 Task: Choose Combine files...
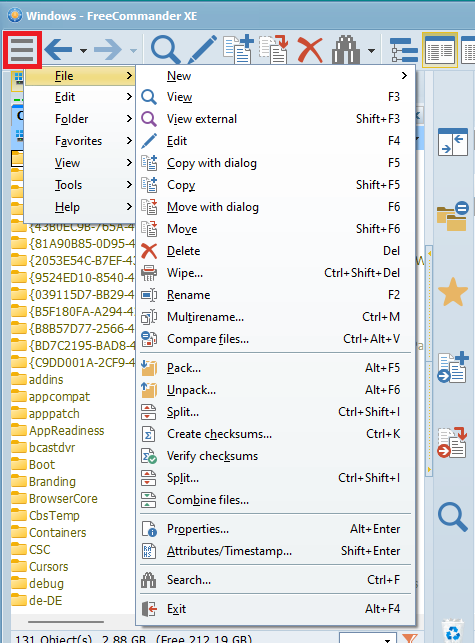tap(275, 500)
